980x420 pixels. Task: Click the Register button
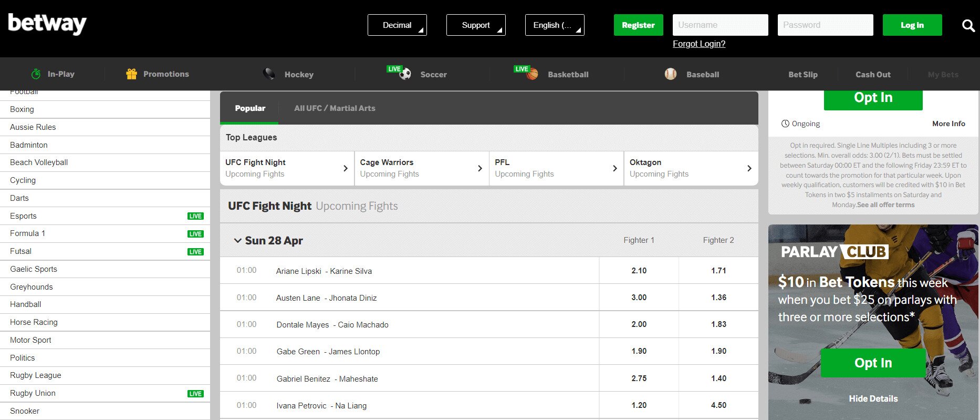638,25
